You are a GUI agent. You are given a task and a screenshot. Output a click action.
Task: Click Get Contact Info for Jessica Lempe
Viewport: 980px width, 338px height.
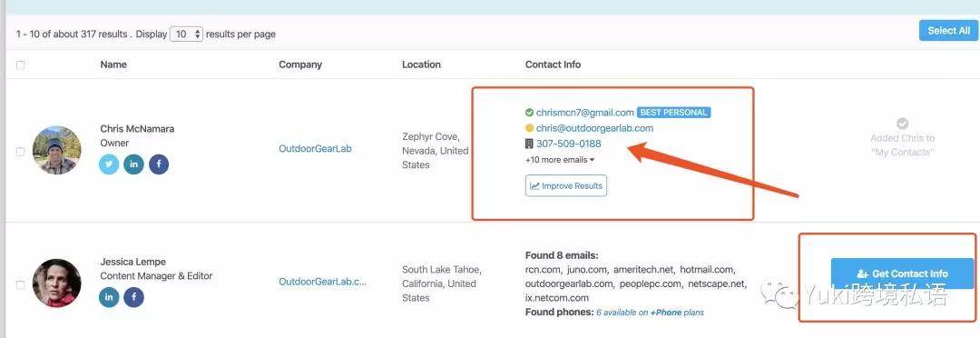(903, 273)
